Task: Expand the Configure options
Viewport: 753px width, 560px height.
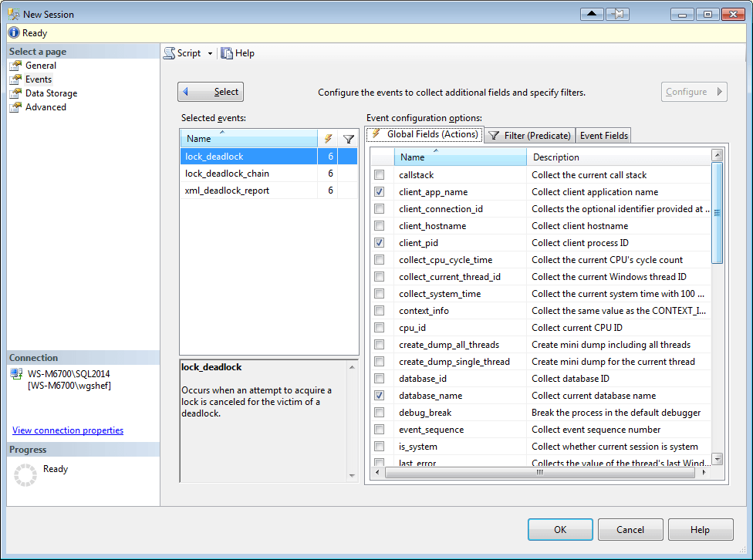Action: click(x=694, y=91)
